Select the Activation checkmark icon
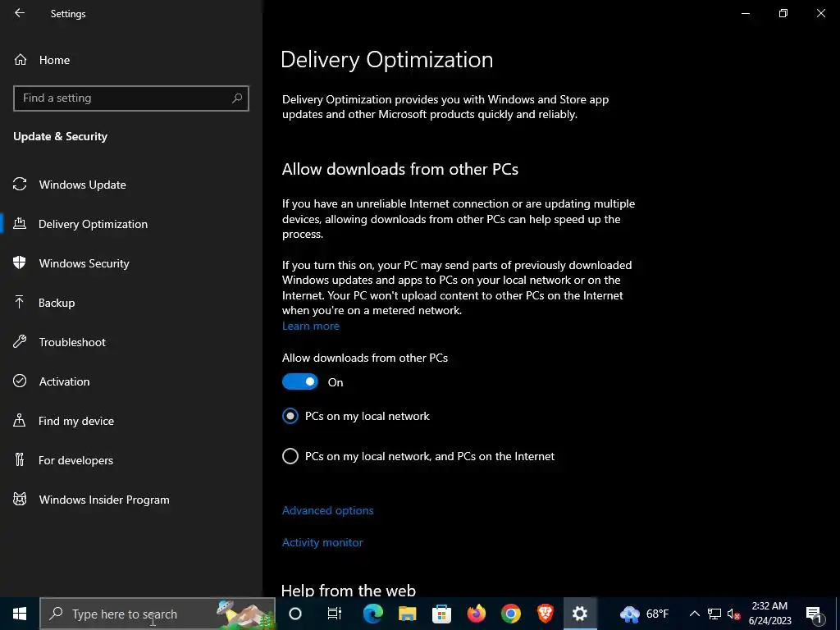The width and height of the screenshot is (840, 630). pyautogui.click(x=20, y=381)
